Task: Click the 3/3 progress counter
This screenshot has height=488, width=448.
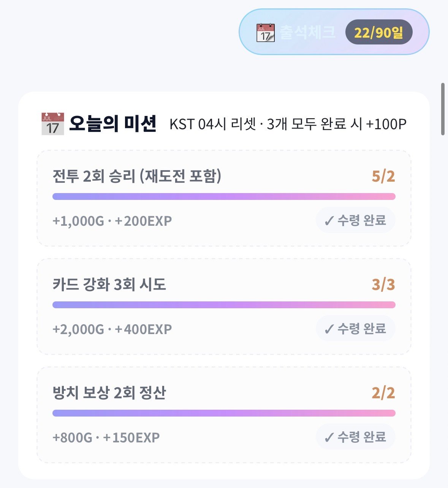Action: [x=383, y=285]
